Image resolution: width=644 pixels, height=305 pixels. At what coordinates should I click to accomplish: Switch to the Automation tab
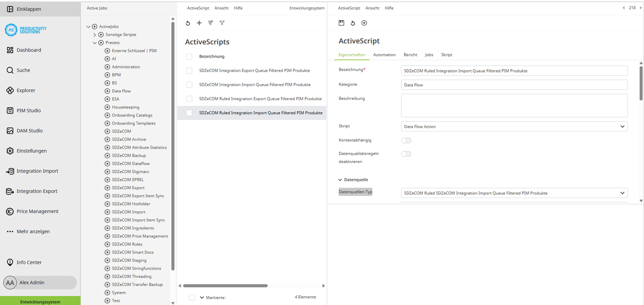pos(384,55)
